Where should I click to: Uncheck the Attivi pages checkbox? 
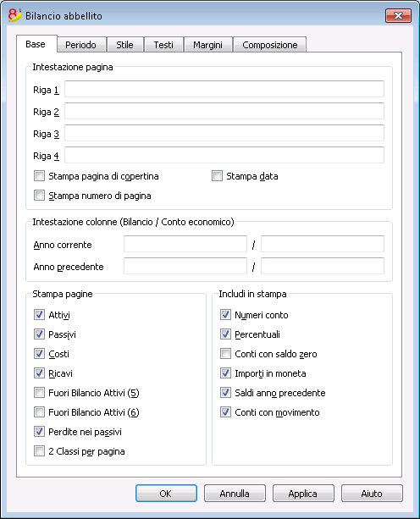[x=40, y=314]
